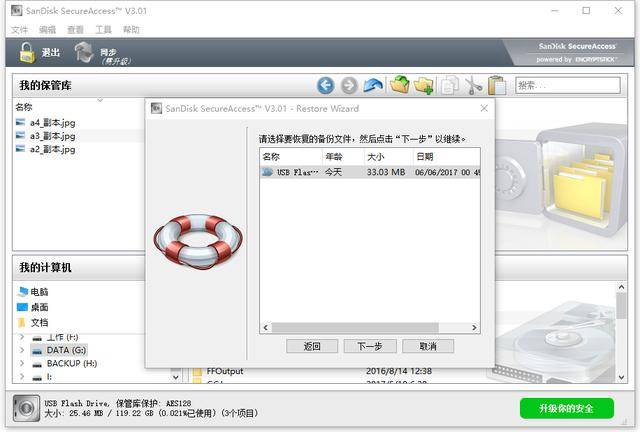Close the Restore Wizard dialog
Viewport: 640px width, 432px height.
point(484,108)
